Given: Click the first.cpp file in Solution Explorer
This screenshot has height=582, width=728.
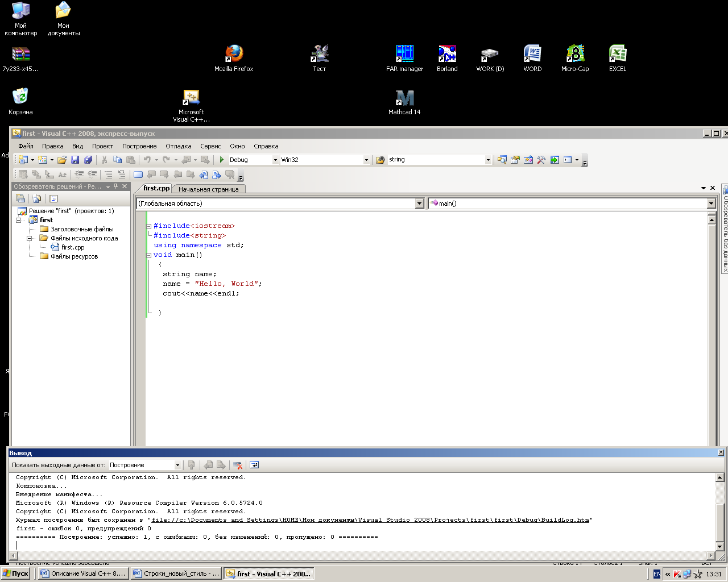Looking at the screenshot, I should pos(68,247).
